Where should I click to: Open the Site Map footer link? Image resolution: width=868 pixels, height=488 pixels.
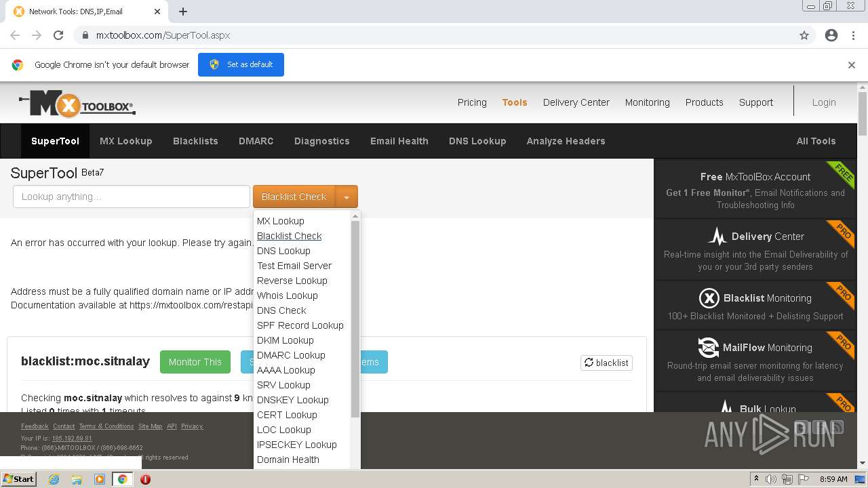(x=150, y=426)
